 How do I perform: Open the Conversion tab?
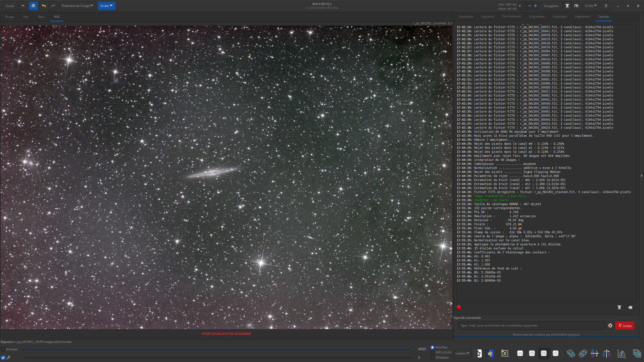tap(466, 17)
